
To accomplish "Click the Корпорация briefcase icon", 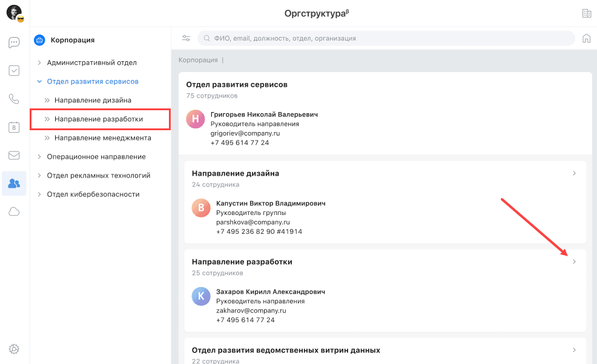I will [39, 40].
